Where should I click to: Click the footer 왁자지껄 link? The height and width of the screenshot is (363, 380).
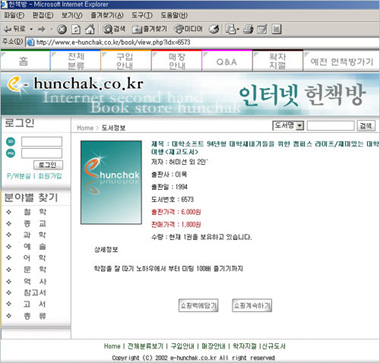click(x=244, y=346)
